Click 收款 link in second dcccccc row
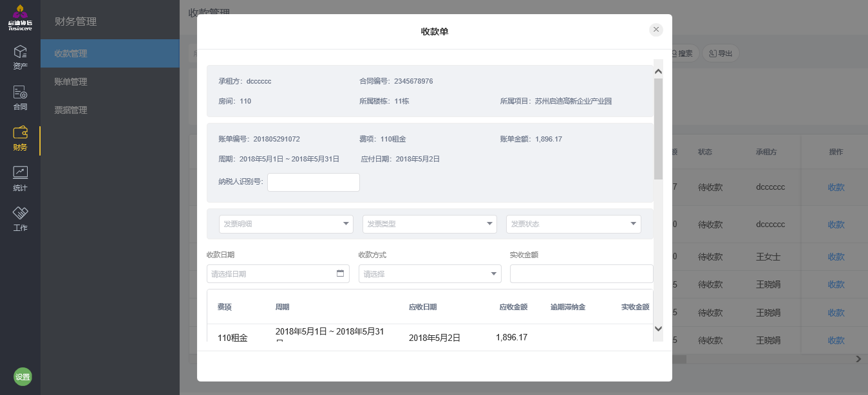This screenshot has width=868, height=395. tap(836, 225)
